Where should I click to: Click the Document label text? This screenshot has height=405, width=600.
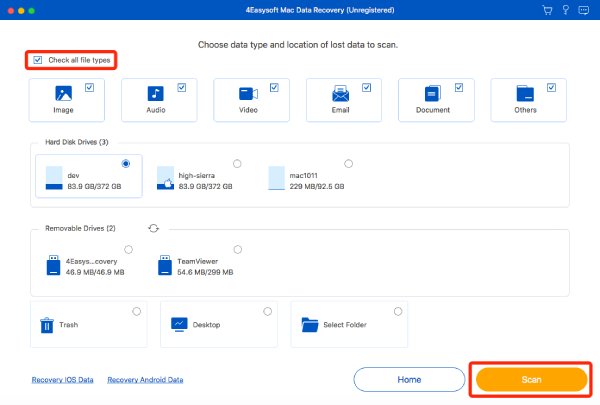point(433,110)
